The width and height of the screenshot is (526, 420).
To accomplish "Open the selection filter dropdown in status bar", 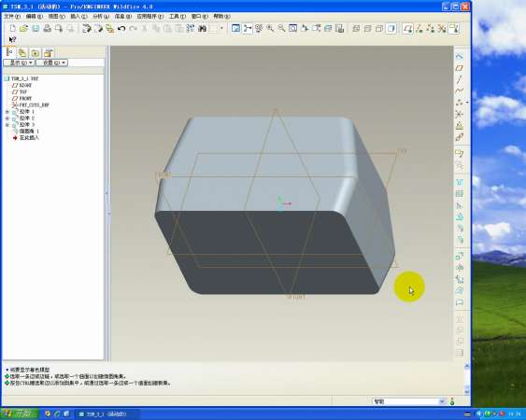I will click(442, 401).
